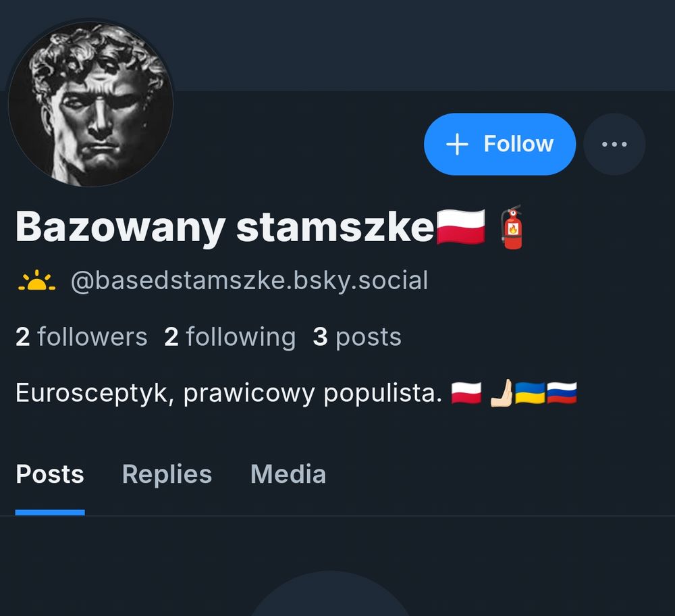
Task: Click the Polish flag emoji in bio
Action: 466,393
